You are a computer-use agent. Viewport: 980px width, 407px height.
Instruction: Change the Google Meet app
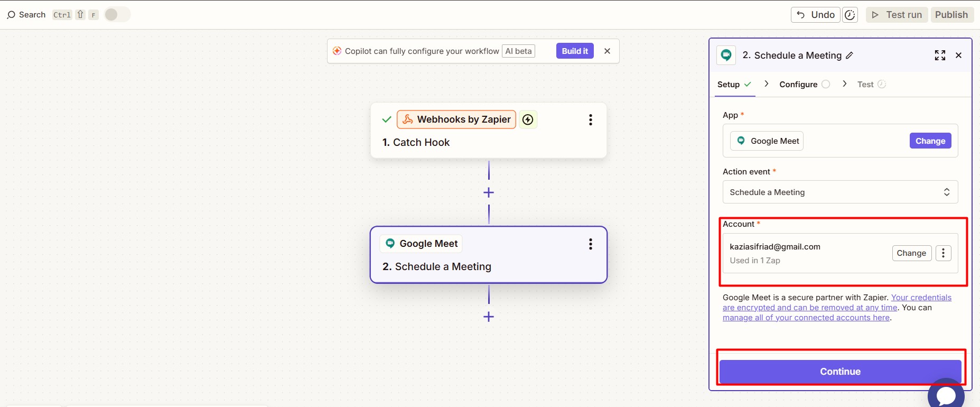(x=930, y=141)
